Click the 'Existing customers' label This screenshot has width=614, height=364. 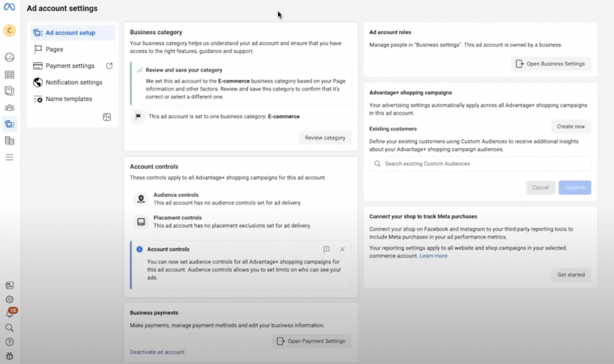point(393,129)
